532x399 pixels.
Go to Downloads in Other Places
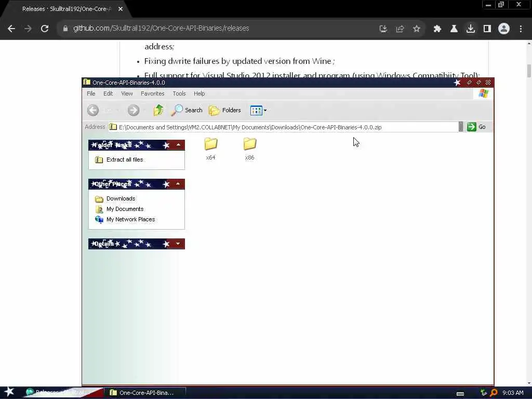pyautogui.click(x=121, y=198)
